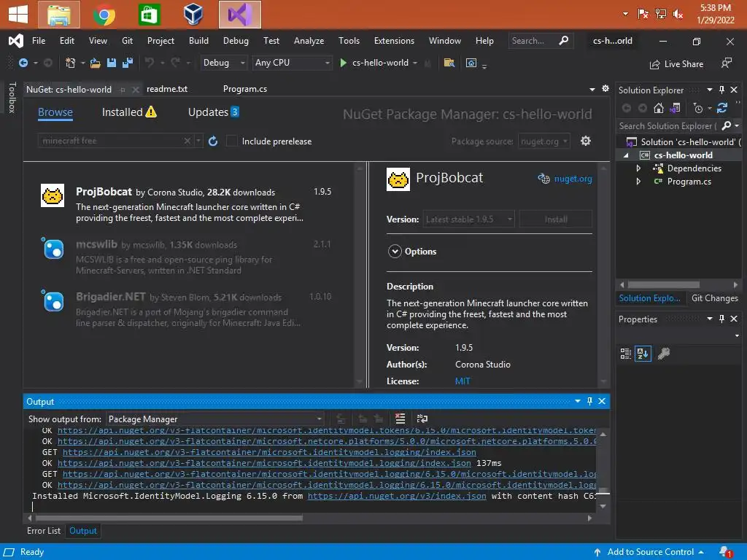Click the Find in Files folder icon
Image resolution: width=747 pixels, height=560 pixels.
pos(449,63)
